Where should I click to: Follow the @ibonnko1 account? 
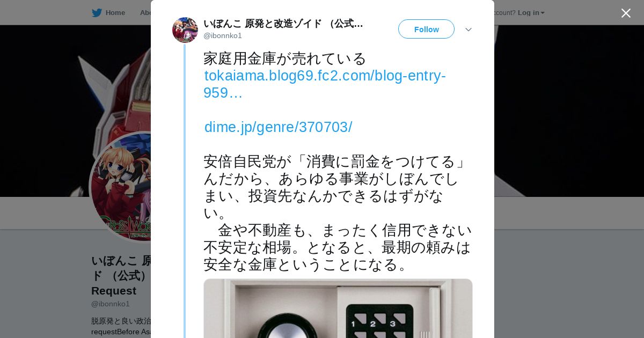(x=426, y=30)
